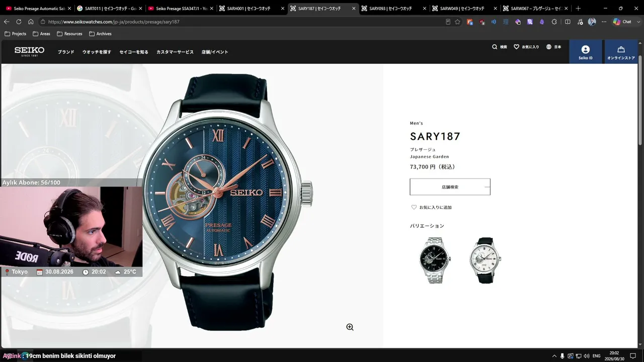This screenshot has width=644, height=362.
Task: Open the カスタマーサービス menu
Action: [x=175, y=52]
